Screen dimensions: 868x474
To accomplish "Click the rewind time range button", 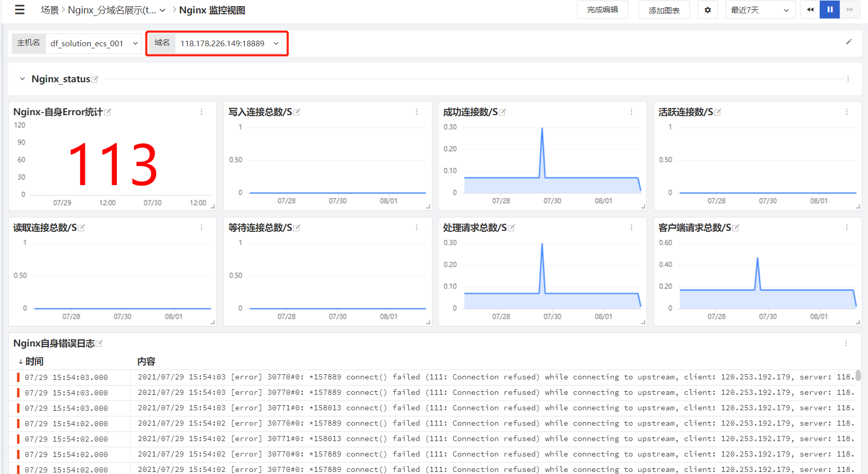I will pos(810,10).
